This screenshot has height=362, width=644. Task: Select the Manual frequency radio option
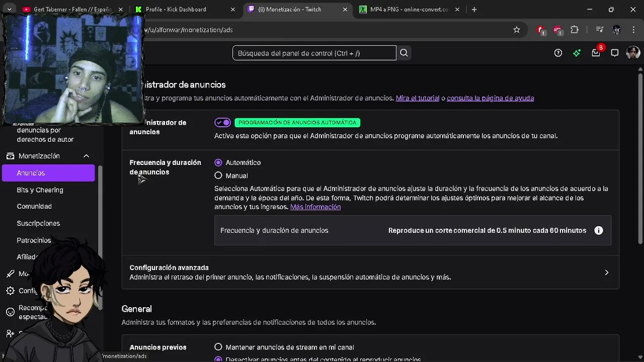(x=218, y=175)
